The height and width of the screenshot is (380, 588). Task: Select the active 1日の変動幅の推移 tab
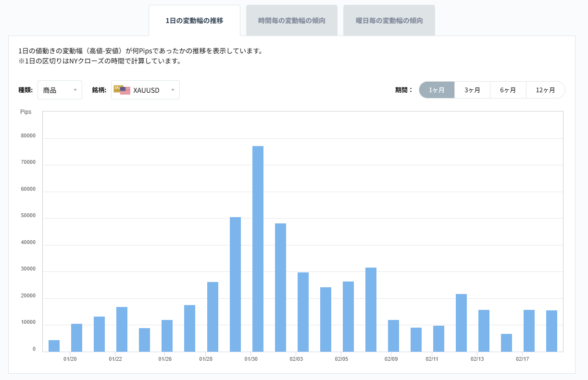coord(194,20)
